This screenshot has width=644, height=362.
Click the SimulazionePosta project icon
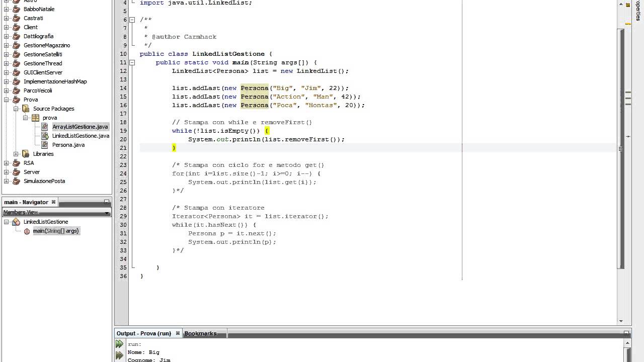16,181
